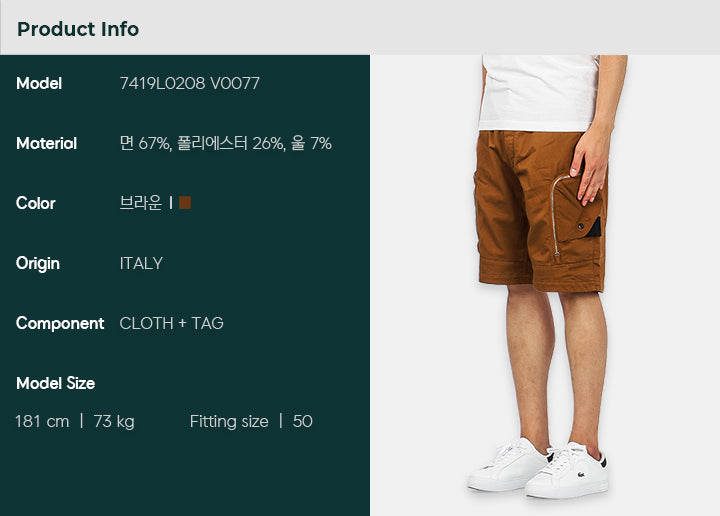Click the ITALY origin value

tap(141, 263)
